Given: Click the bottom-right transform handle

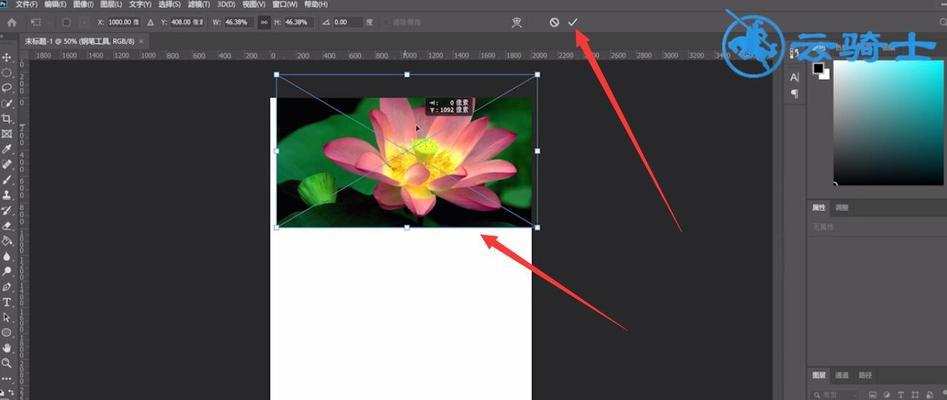Looking at the screenshot, I should pyautogui.click(x=538, y=227).
